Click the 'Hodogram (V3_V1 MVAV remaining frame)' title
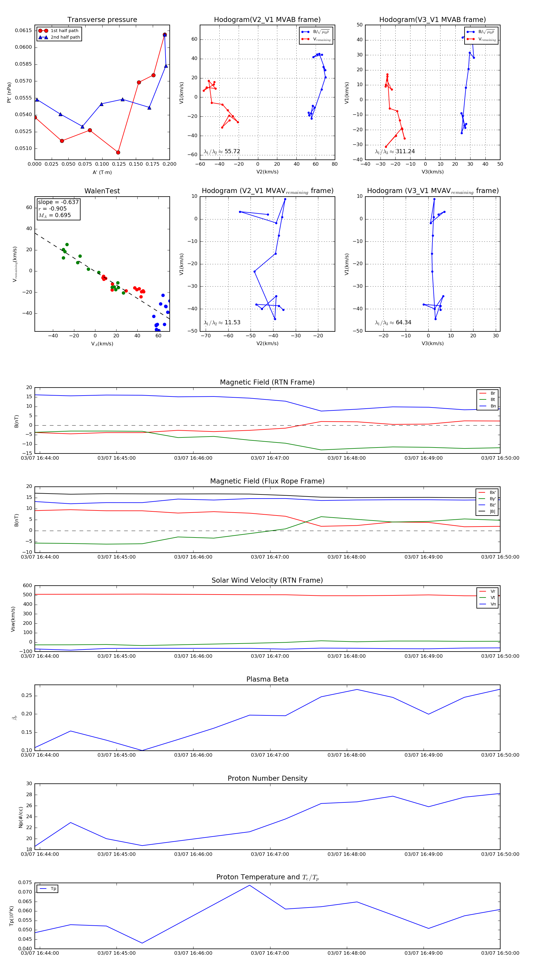The image size is (535, 980). click(432, 191)
